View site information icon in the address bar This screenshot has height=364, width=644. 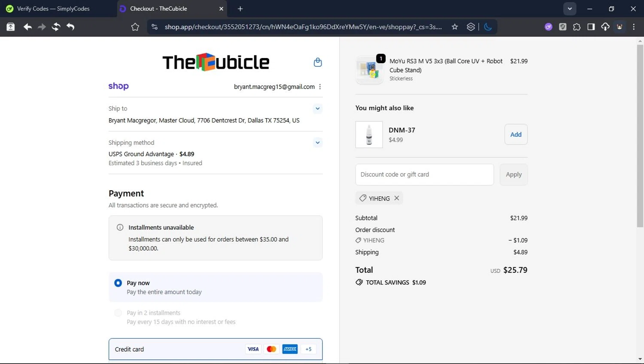tap(155, 27)
